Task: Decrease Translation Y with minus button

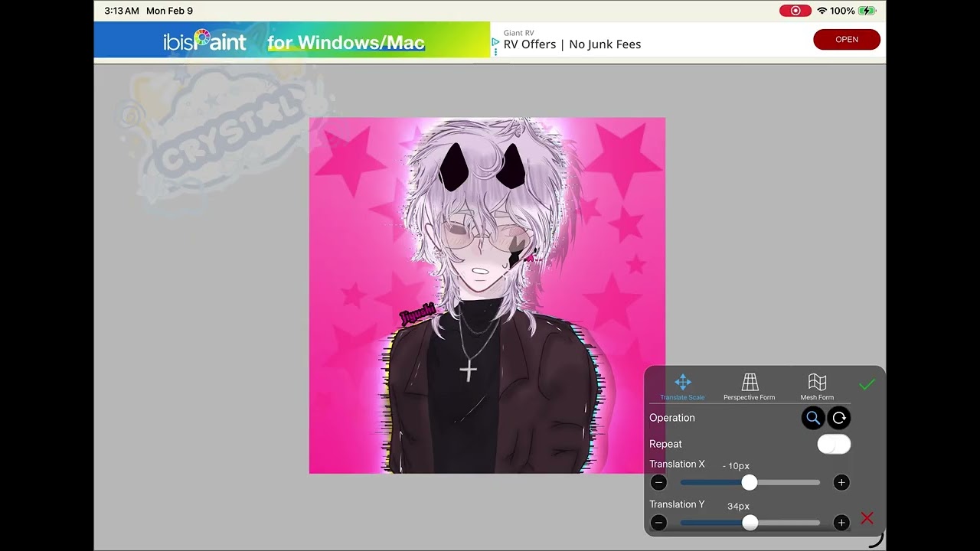Action: pyautogui.click(x=658, y=523)
